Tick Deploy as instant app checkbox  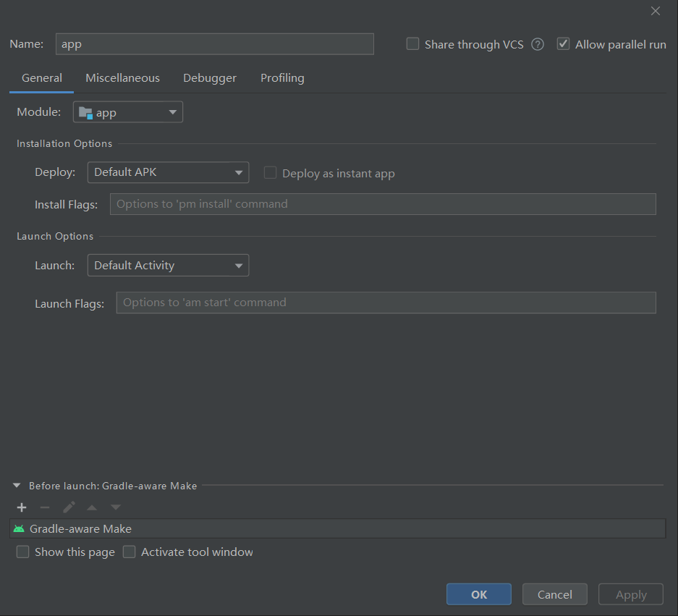point(270,172)
